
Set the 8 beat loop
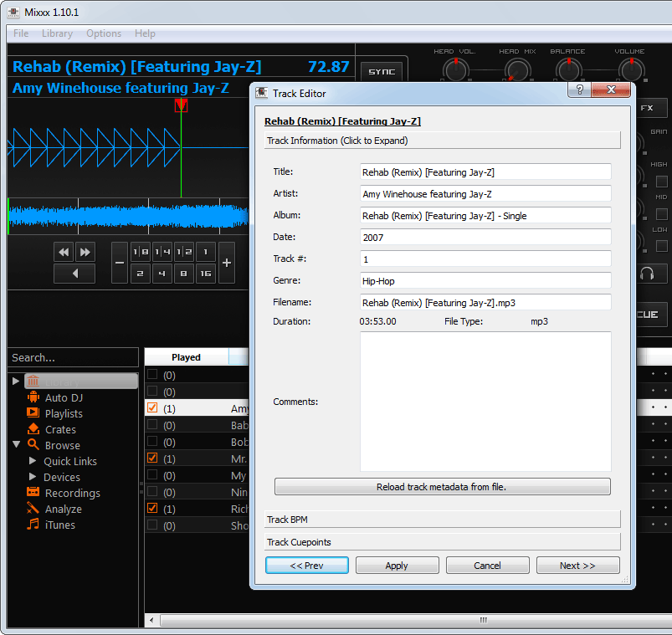click(184, 274)
